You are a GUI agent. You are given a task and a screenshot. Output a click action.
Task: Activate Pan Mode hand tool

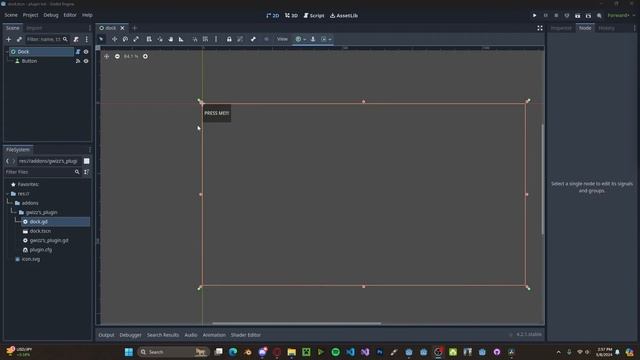point(171,39)
